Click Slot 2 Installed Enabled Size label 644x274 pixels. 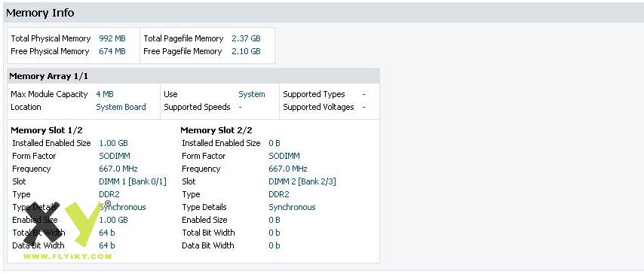point(221,143)
